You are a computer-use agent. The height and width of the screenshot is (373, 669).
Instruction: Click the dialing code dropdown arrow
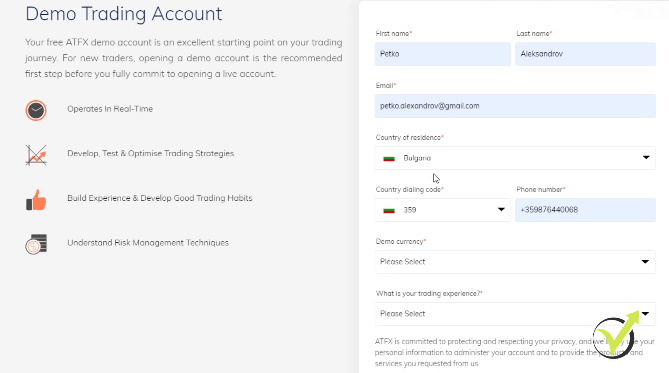pos(501,210)
